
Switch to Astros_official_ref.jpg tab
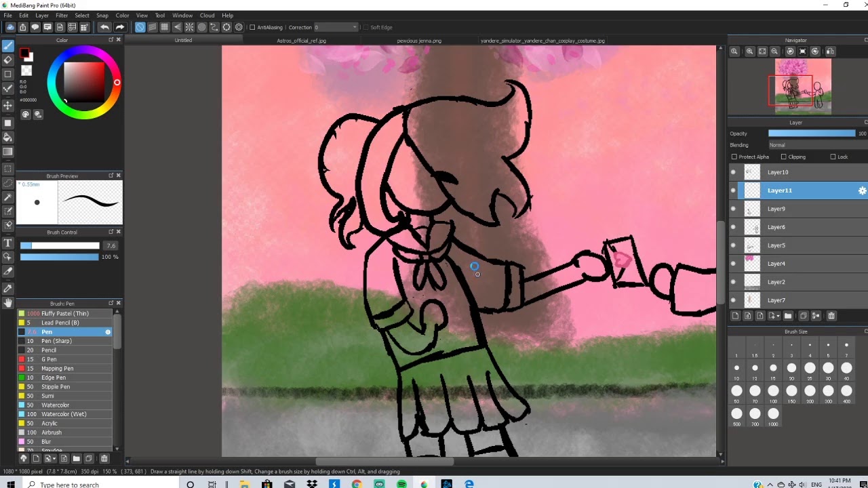coord(302,41)
